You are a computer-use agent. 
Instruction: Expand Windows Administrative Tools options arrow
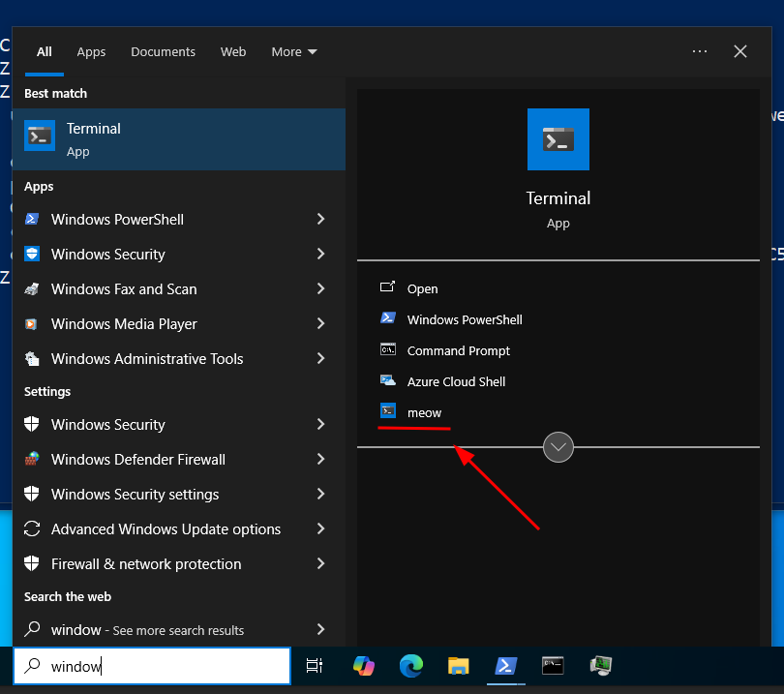[x=321, y=358]
